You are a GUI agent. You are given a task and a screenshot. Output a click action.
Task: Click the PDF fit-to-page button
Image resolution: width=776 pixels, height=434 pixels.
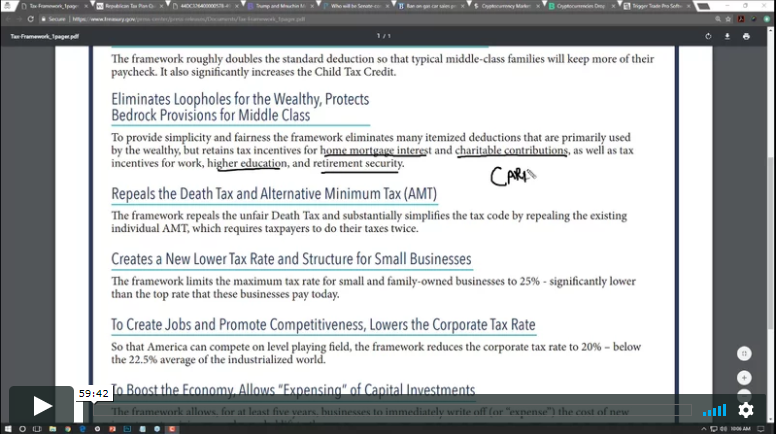tap(743, 354)
